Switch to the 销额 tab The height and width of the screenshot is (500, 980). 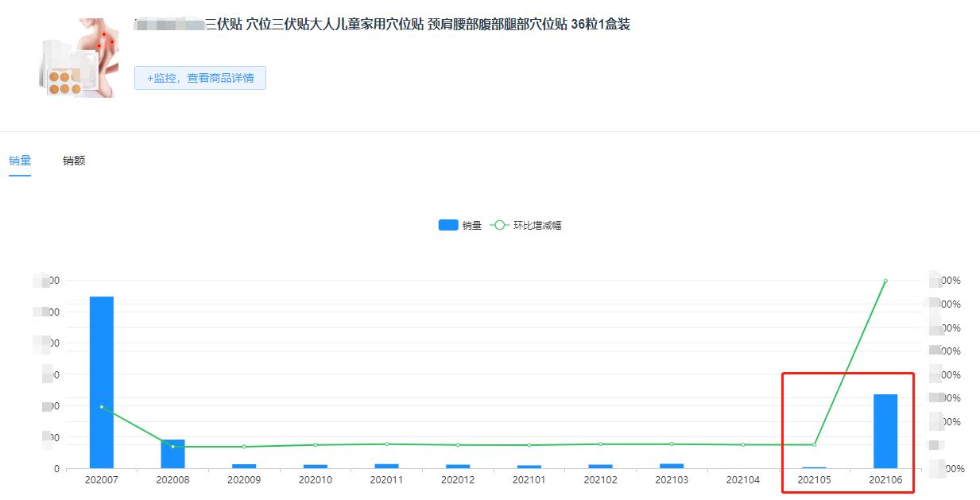(73, 160)
